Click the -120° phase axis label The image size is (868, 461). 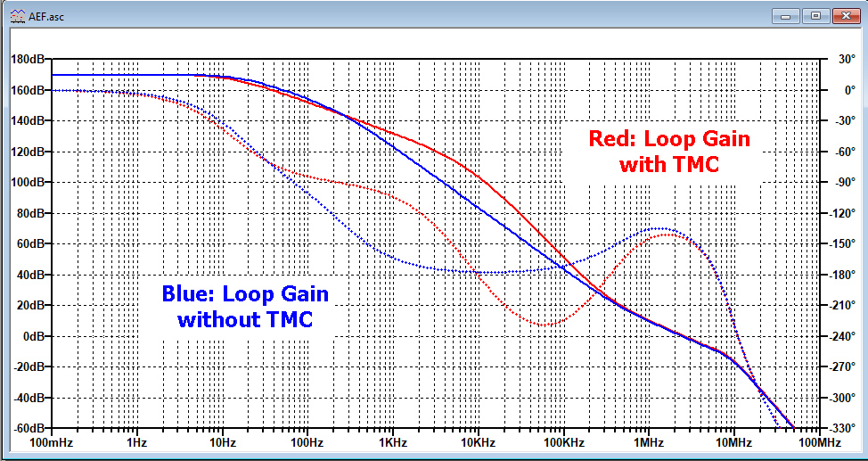coord(843,213)
